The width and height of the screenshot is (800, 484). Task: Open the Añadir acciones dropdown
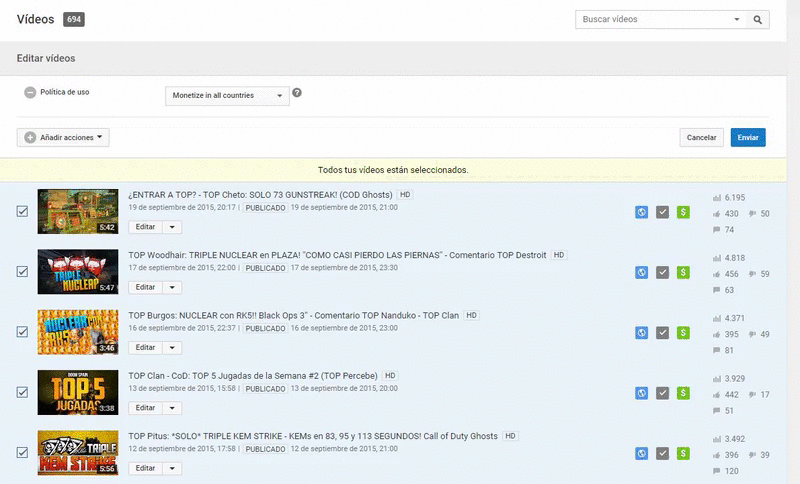(63, 137)
